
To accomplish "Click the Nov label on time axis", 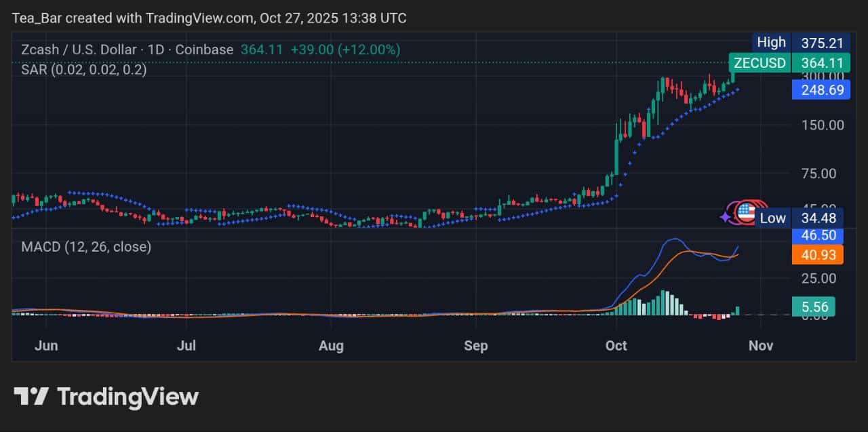I will pos(761,346).
